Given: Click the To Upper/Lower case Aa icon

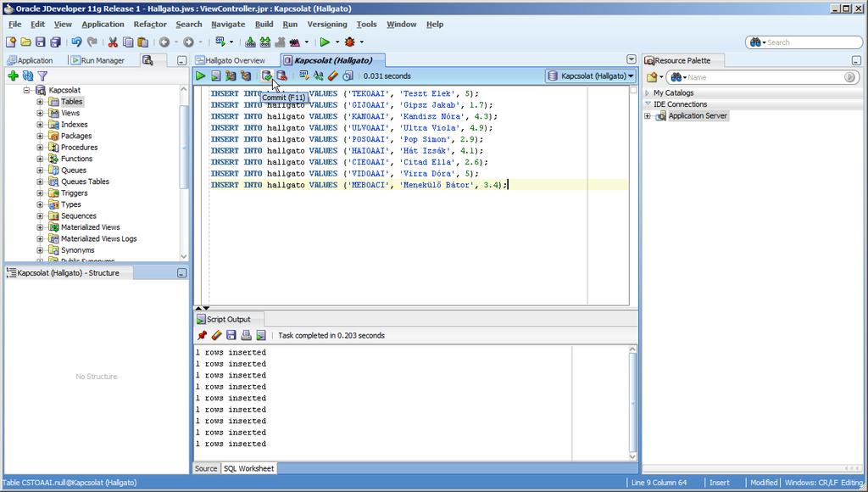Looking at the screenshot, I should tap(319, 75).
